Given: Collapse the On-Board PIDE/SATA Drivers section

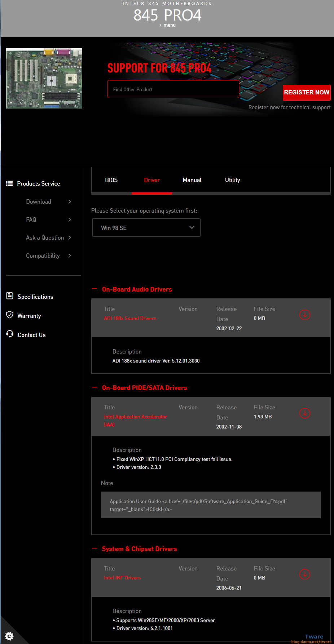Looking at the screenshot, I should (95, 387).
